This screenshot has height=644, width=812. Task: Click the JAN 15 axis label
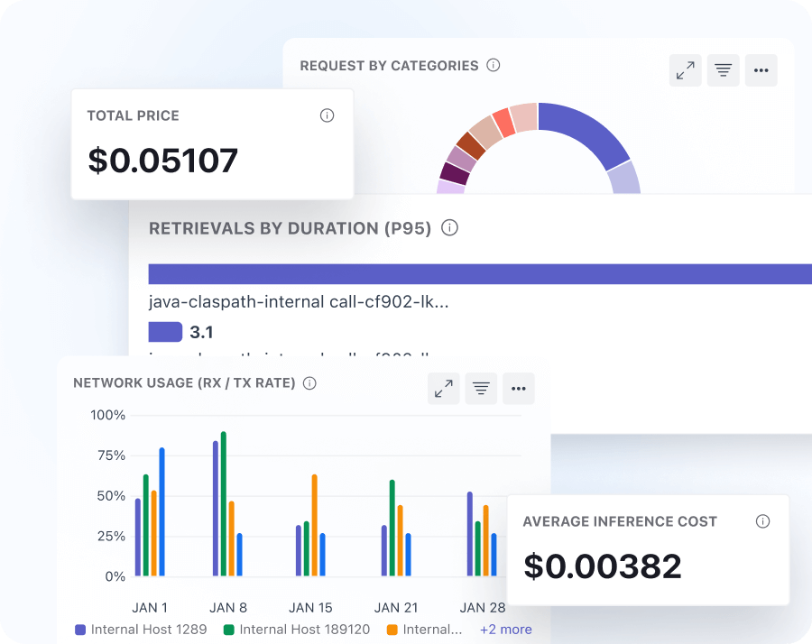pos(310,608)
